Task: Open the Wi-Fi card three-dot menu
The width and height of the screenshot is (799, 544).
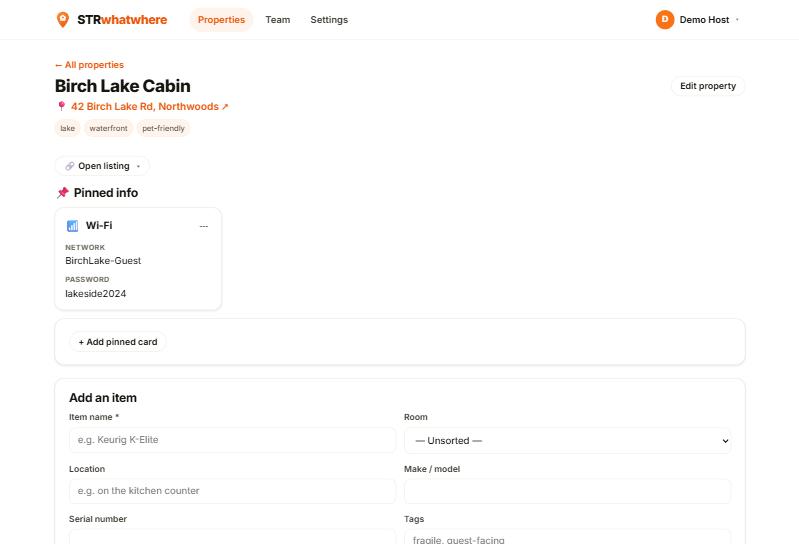Action: tap(203, 226)
